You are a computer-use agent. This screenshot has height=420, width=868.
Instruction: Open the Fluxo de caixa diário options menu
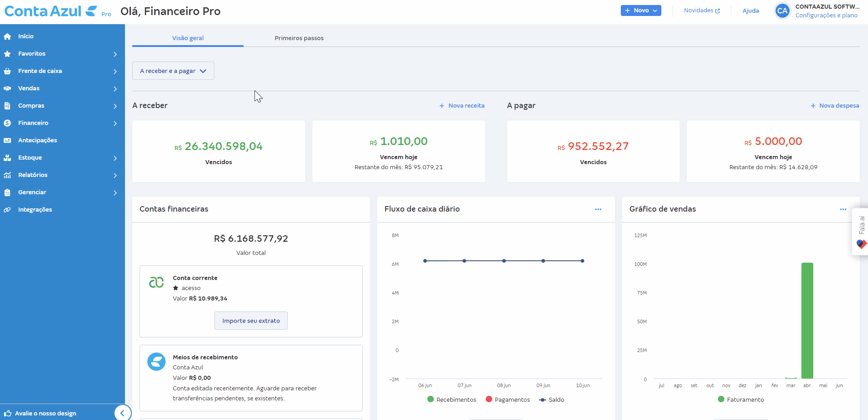point(598,209)
